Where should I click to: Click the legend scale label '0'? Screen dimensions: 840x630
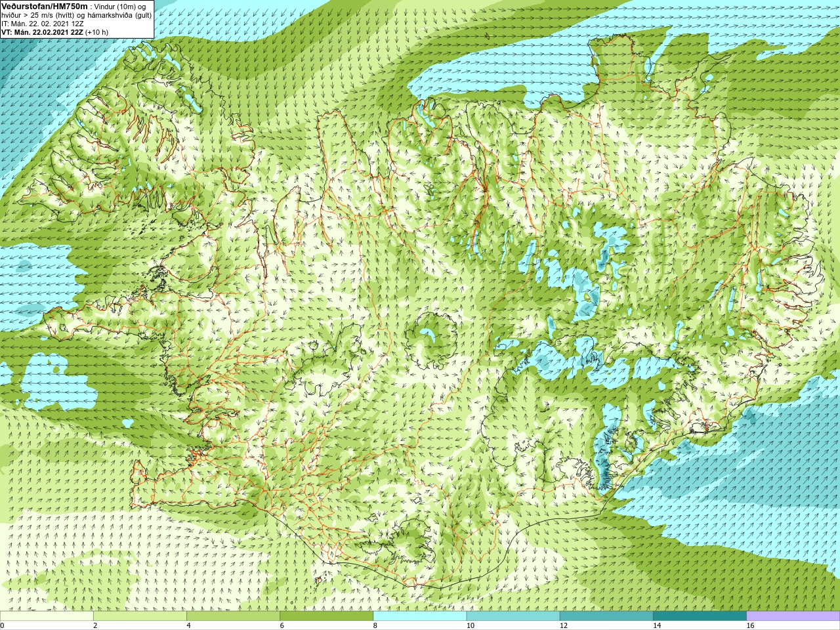(2, 625)
